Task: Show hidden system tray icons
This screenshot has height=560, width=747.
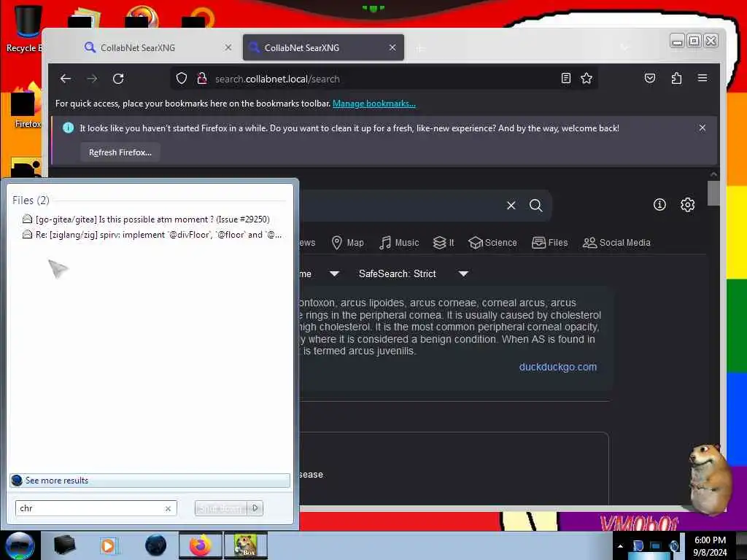Action: pyautogui.click(x=620, y=546)
